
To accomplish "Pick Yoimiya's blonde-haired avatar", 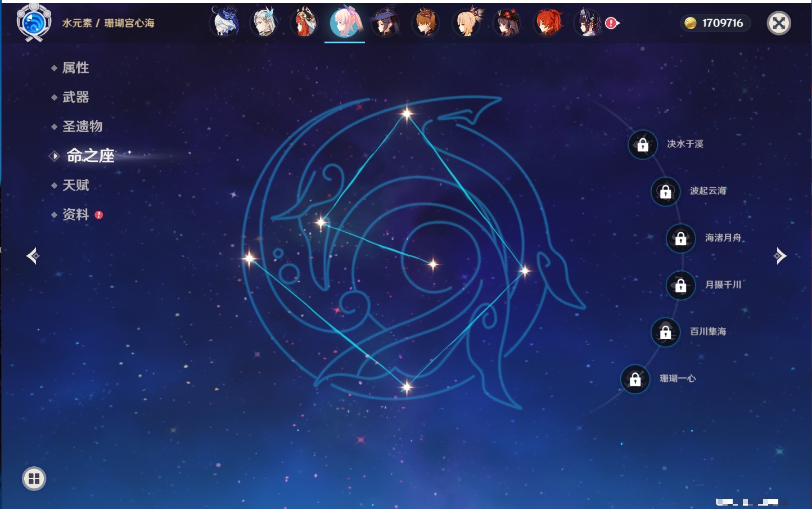I will click(x=467, y=22).
